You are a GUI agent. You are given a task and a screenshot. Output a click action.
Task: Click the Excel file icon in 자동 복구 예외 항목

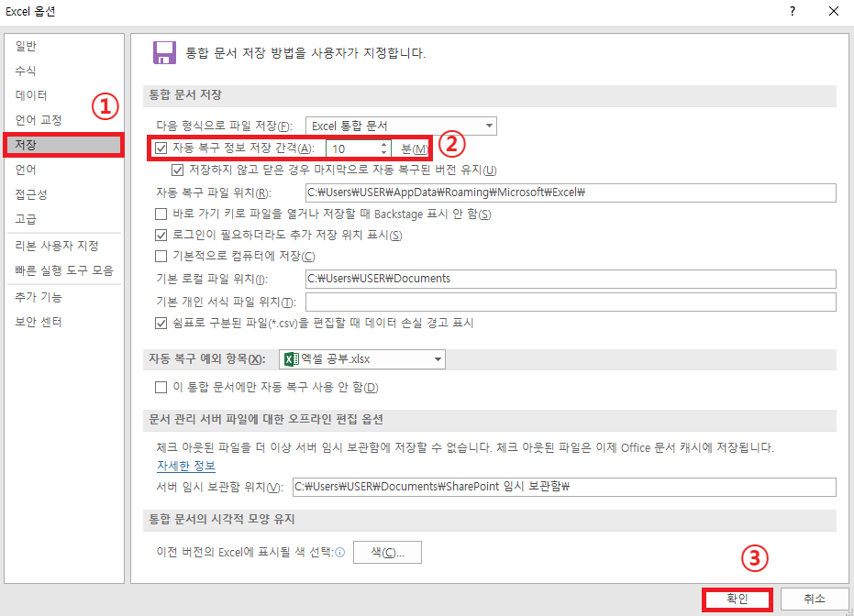point(292,359)
